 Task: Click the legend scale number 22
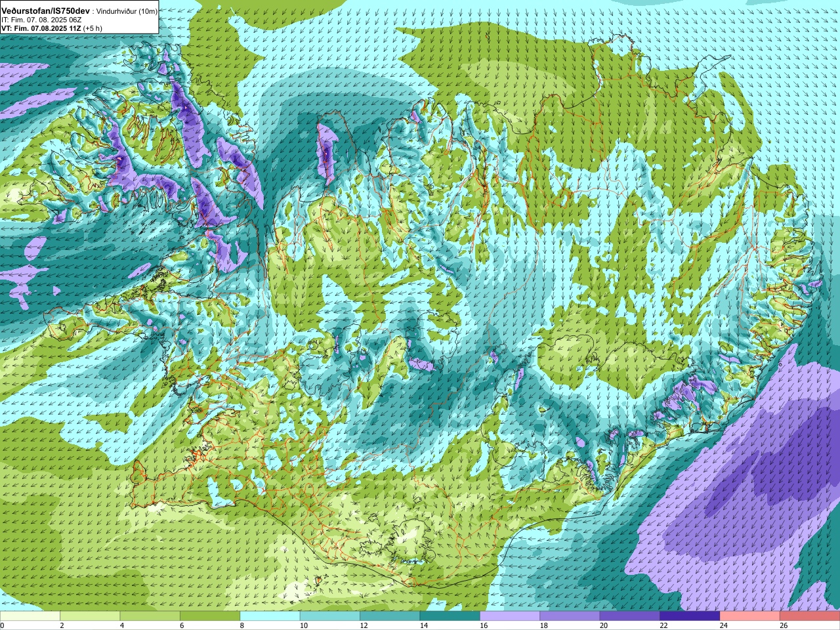coord(663,625)
